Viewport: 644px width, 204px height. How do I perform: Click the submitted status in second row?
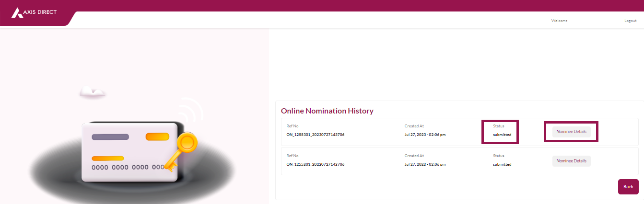tap(502, 164)
